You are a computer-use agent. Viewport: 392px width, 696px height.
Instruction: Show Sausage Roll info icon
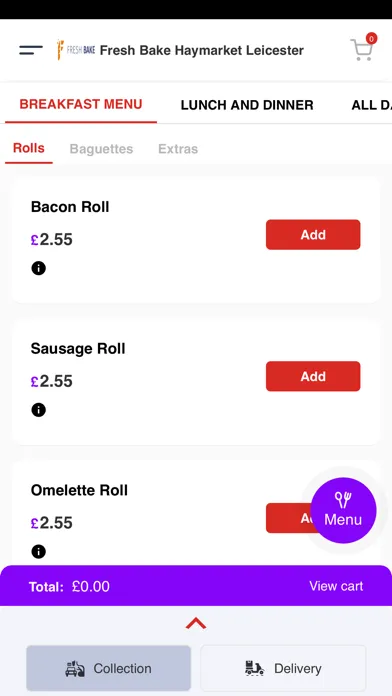coord(39,410)
